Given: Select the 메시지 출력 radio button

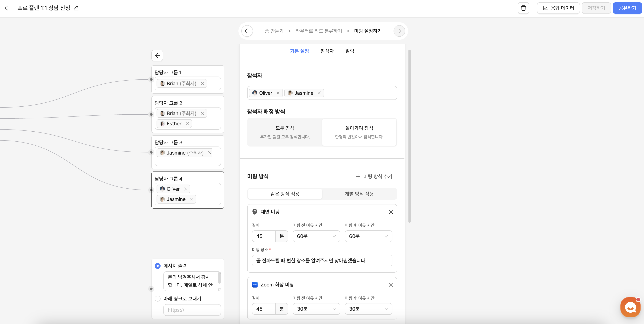Looking at the screenshot, I should (x=158, y=266).
